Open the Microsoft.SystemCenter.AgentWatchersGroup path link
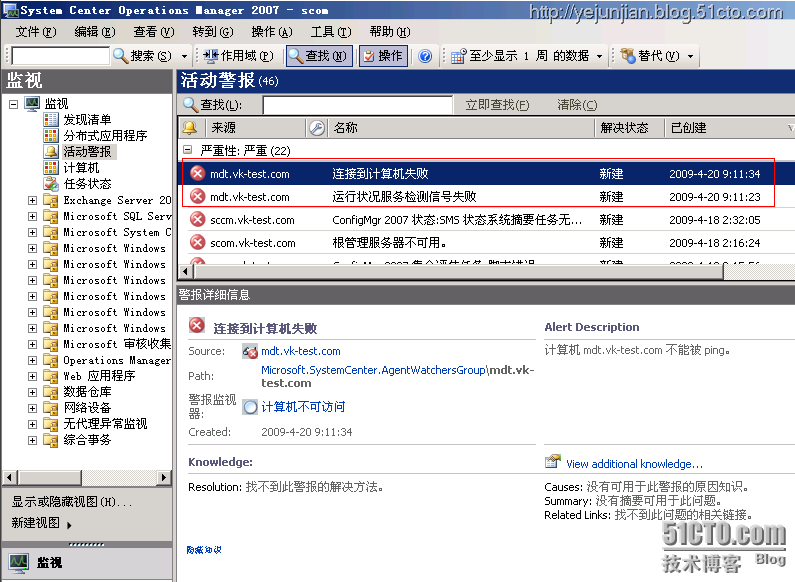795x582 pixels. [374, 370]
